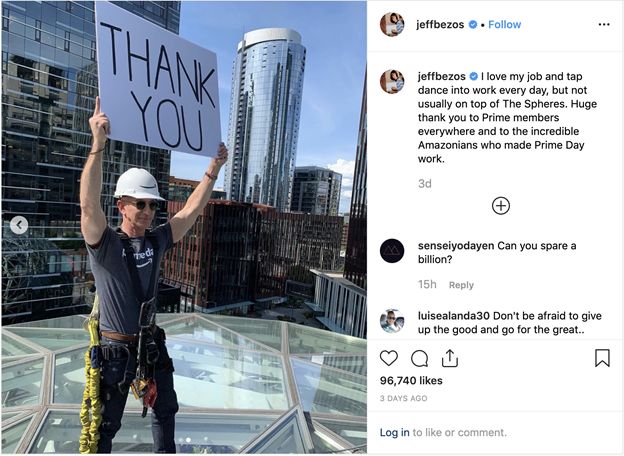The image size is (624, 456).
Task: Open jeffbezos username in caption
Action: pos(441,76)
